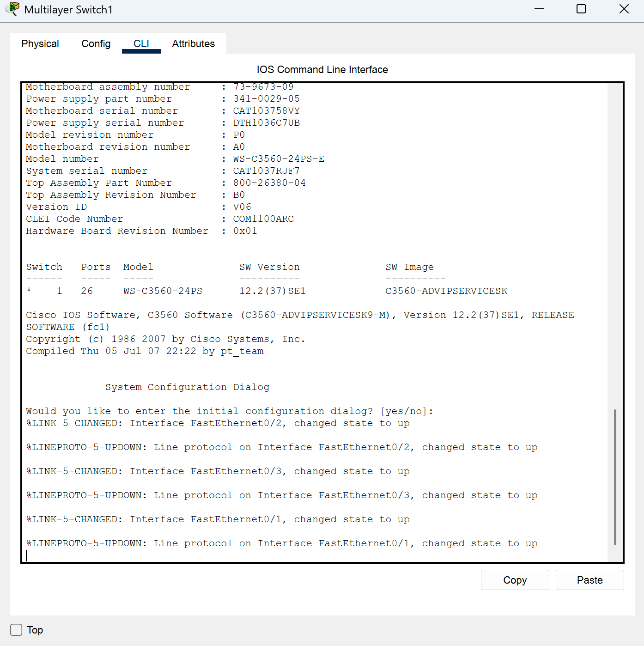Click the Copy button
Image resolution: width=644 pixels, height=646 pixels.
(x=515, y=580)
